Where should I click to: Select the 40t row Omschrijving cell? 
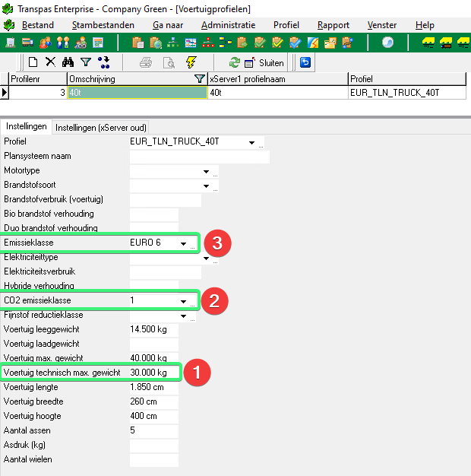pos(137,93)
